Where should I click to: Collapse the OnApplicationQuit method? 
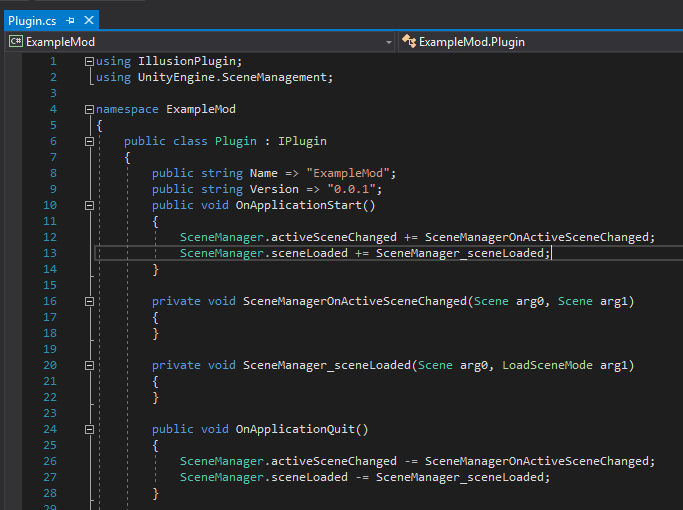pyautogui.click(x=89, y=429)
